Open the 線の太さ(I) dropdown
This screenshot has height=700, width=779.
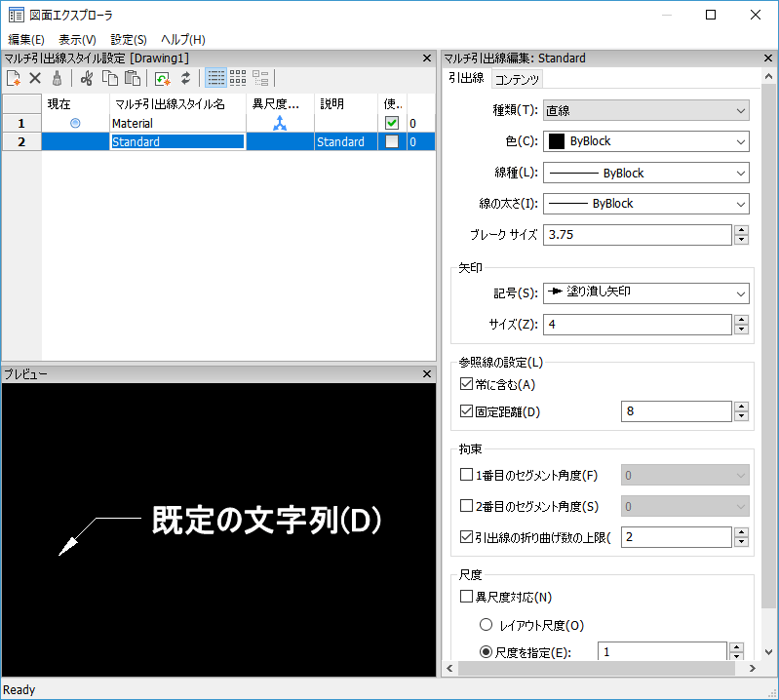click(x=645, y=204)
